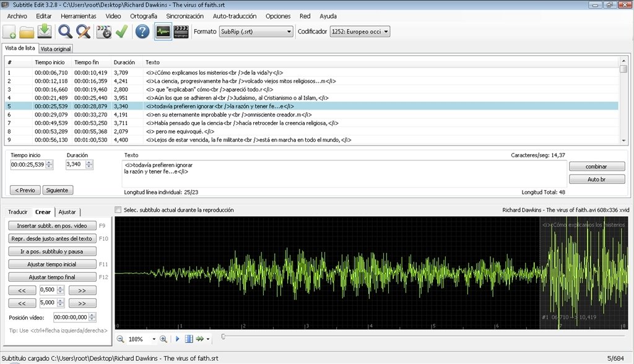The image size is (634, 364).
Task: Click the waveform position slider handle
Action: pos(223,337)
